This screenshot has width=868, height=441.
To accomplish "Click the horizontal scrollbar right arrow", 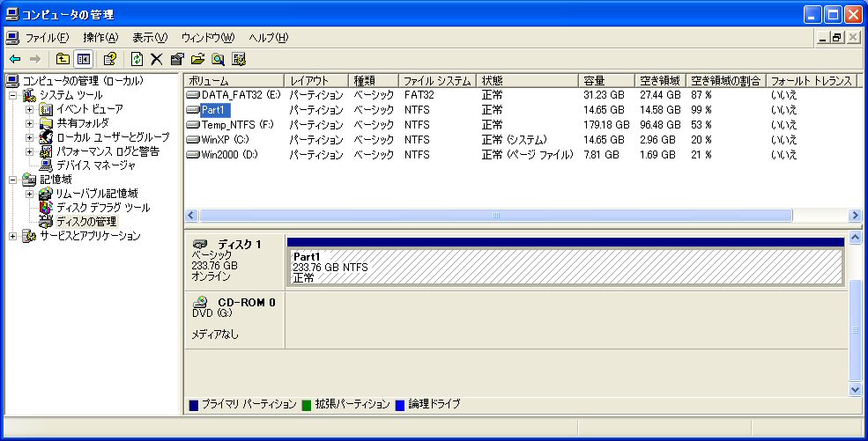I will [855, 215].
